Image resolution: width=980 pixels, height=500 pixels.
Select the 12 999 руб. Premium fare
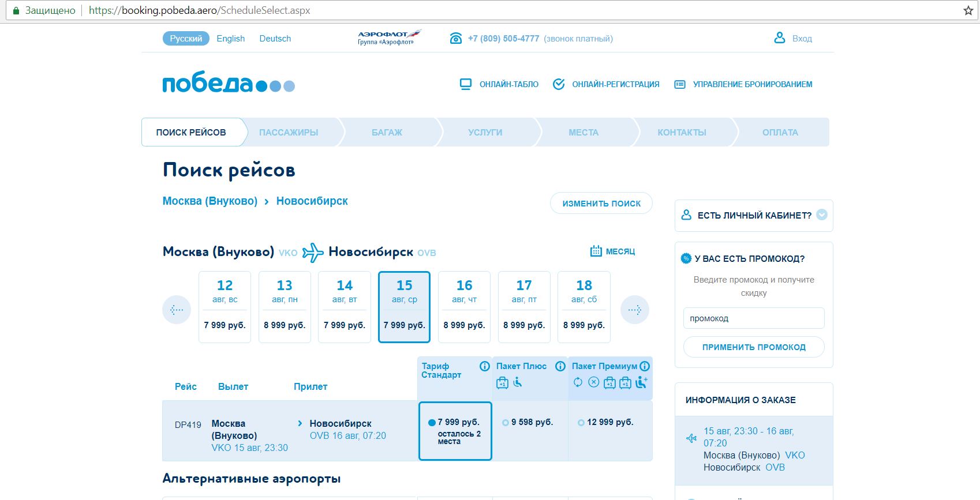pyautogui.click(x=581, y=423)
